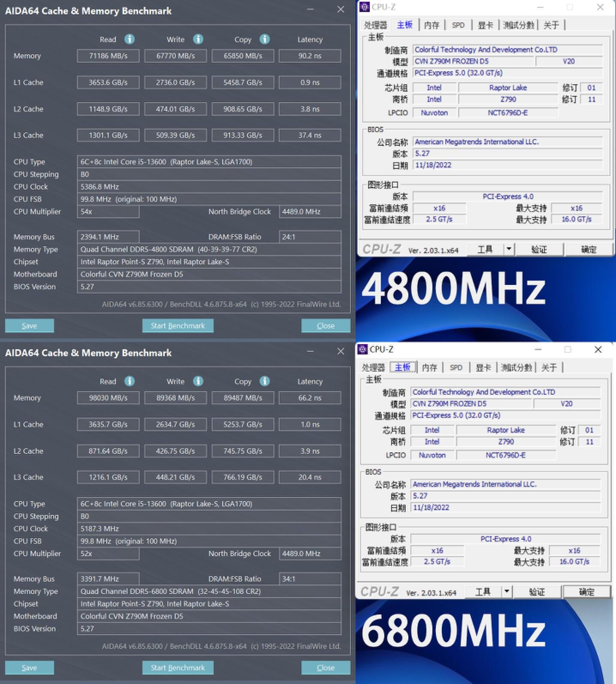Click the Copy info icon in the DDR5-4800 AIDA64 window

point(265,39)
